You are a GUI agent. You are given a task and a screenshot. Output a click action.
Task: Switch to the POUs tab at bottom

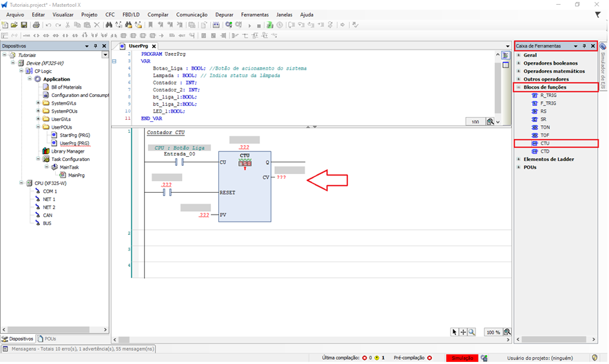tap(47, 339)
